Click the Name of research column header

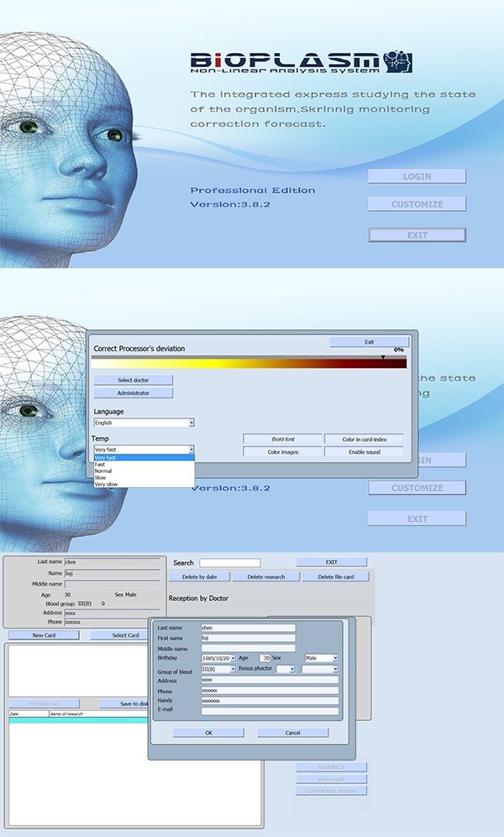(98, 713)
